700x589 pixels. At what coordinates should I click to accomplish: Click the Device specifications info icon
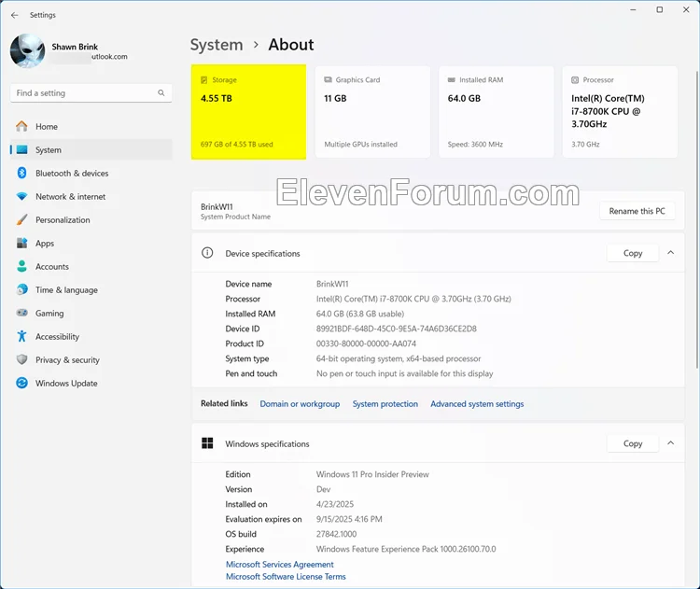coord(207,253)
